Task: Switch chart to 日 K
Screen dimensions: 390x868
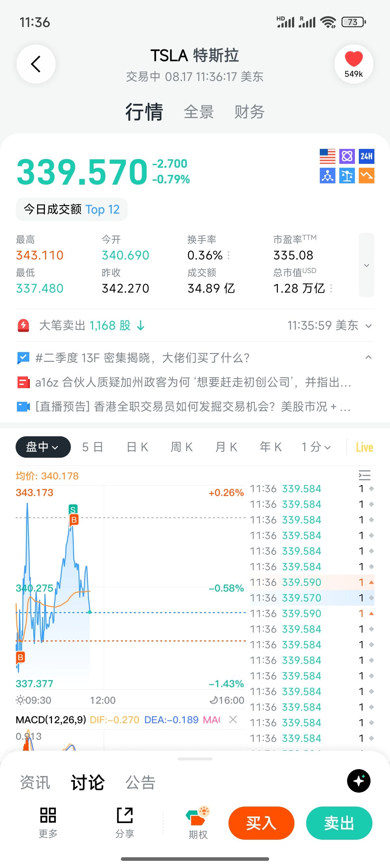Action: [137, 447]
